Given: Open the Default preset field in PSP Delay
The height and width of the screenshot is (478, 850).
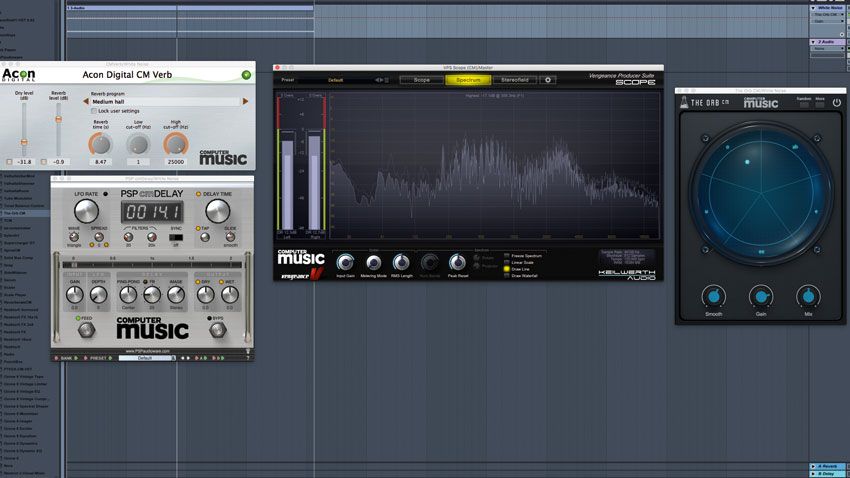Looking at the screenshot, I should pos(146,358).
